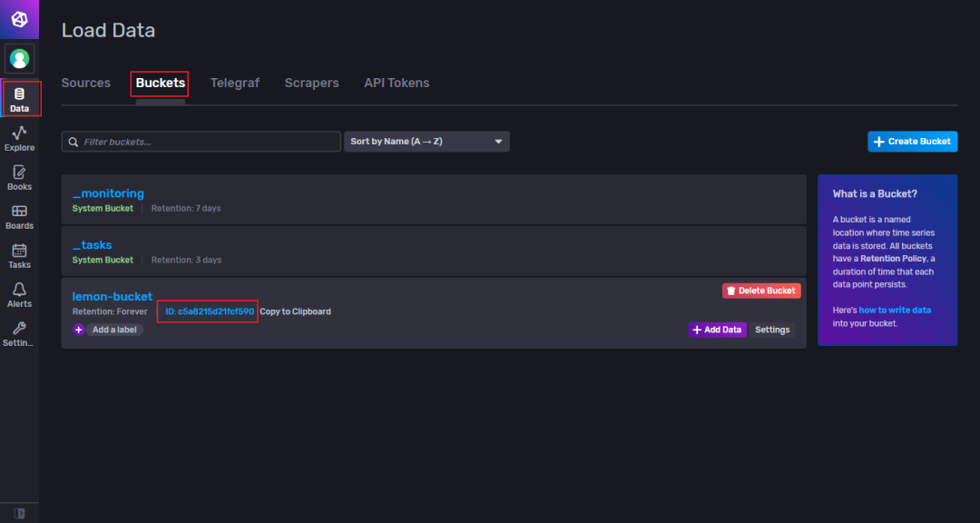980x523 pixels.
Task: Open the Sort by Name dropdown
Action: pyautogui.click(x=426, y=141)
